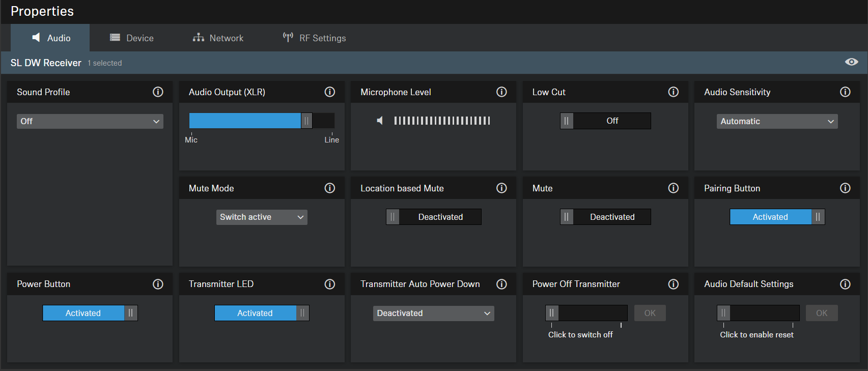
Task: Toggle the eye visibility icon
Action: (x=851, y=62)
